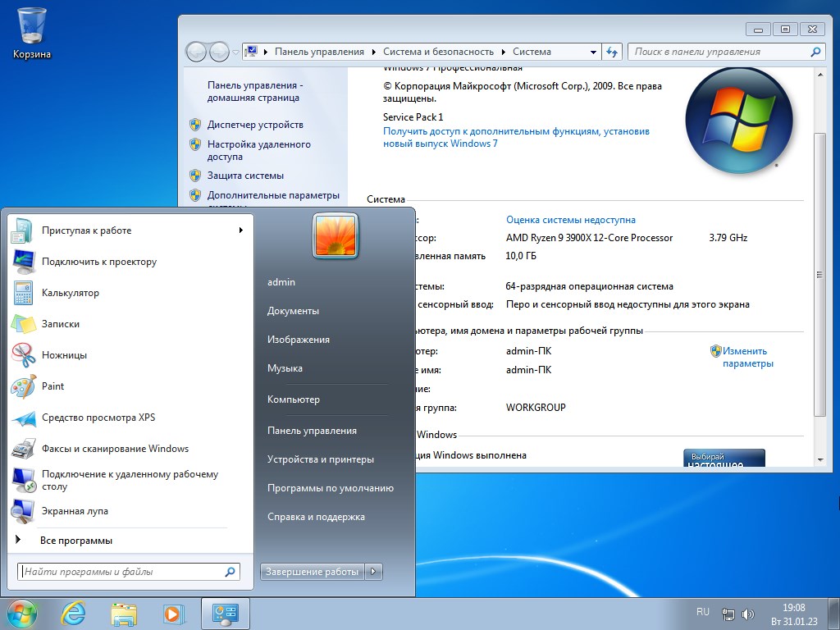Click the Windows Start orb
This screenshot has height=630, width=840.
click(22, 614)
